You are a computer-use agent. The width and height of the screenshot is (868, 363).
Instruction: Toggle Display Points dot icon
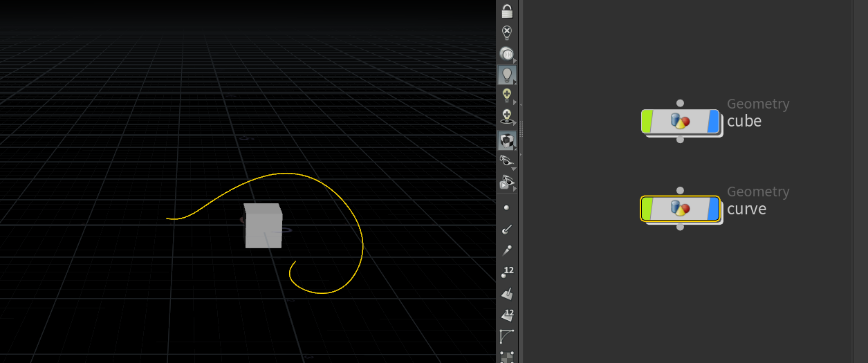(507, 207)
